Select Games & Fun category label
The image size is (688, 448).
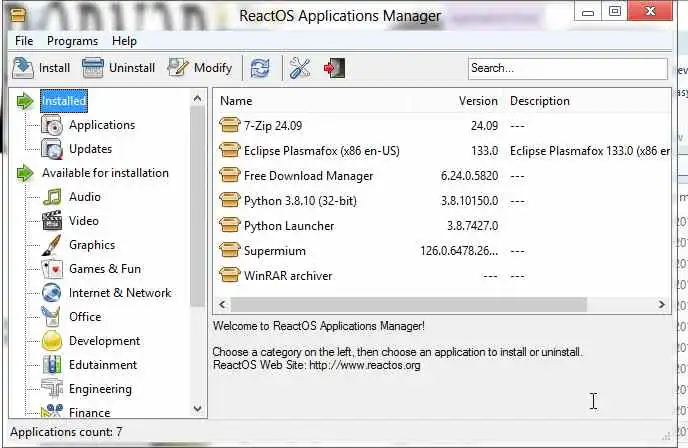(x=105, y=269)
